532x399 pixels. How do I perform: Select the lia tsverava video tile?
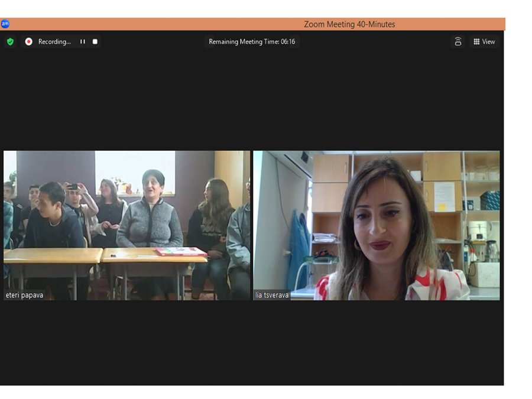coord(377,225)
